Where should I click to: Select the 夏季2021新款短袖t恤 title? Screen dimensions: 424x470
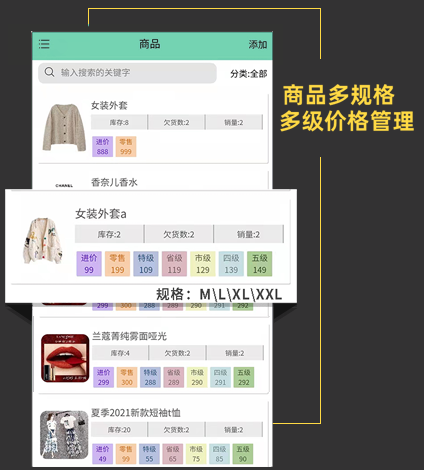(136, 413)
